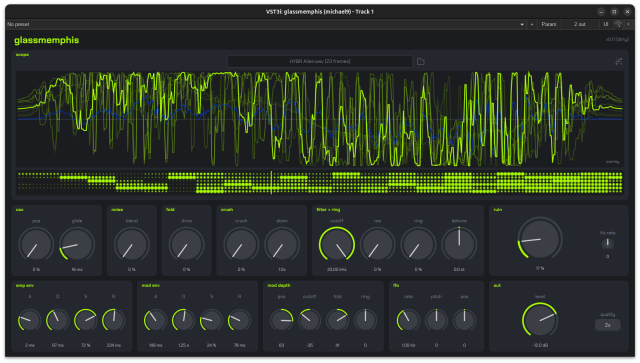Click the osc pos knob
This screenshot has width=640, height=363.
pos(36,245)
